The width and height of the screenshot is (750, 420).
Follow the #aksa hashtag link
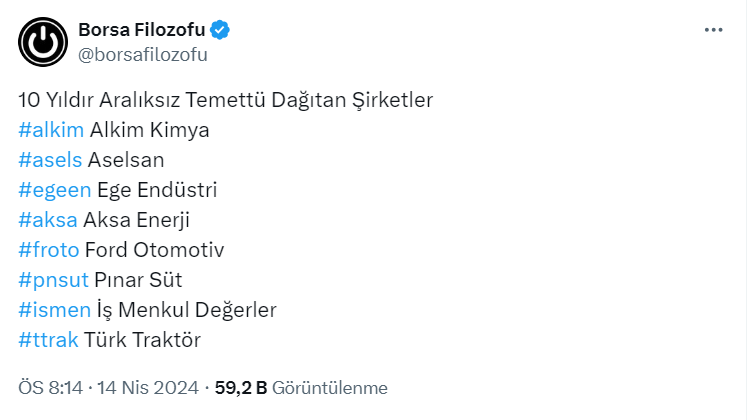tap(48, 220)
